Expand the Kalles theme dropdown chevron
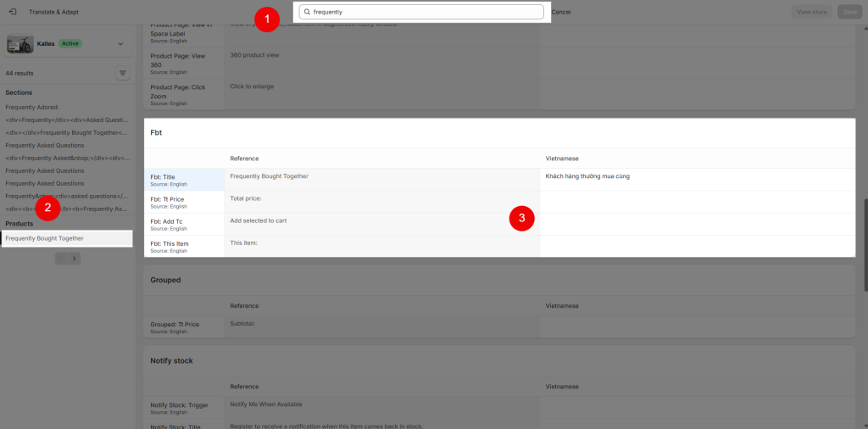Screen dimensions: 868x429 [x=120, y=44]
